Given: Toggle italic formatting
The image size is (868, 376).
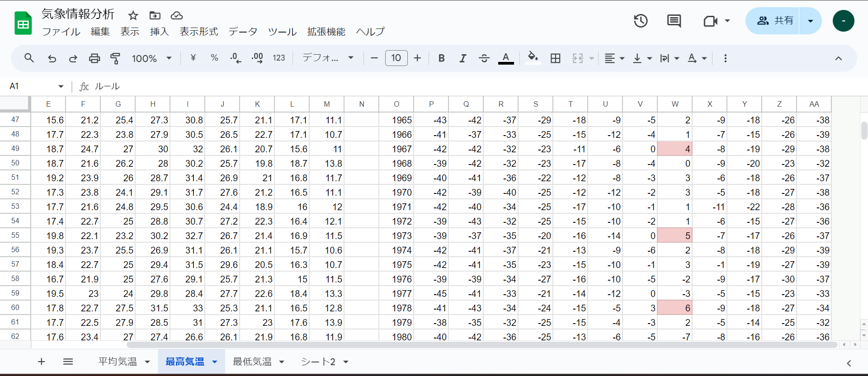Looking at the screenshot, I should 462,58.
